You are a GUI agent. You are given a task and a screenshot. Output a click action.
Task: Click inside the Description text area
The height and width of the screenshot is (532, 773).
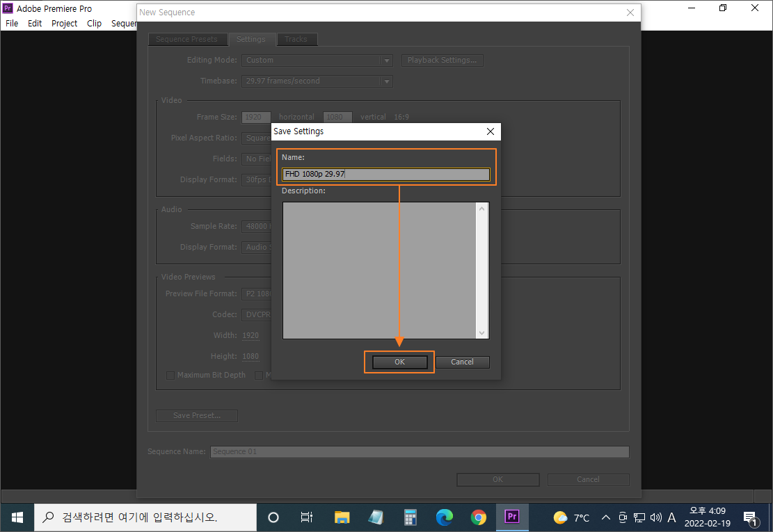[380, 271]
